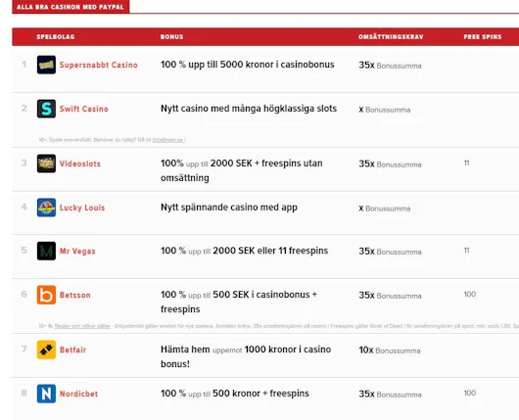Sort by the Omsättningskrav column header
This screenshot has width=519, height=420.
(x=391, y=37)
